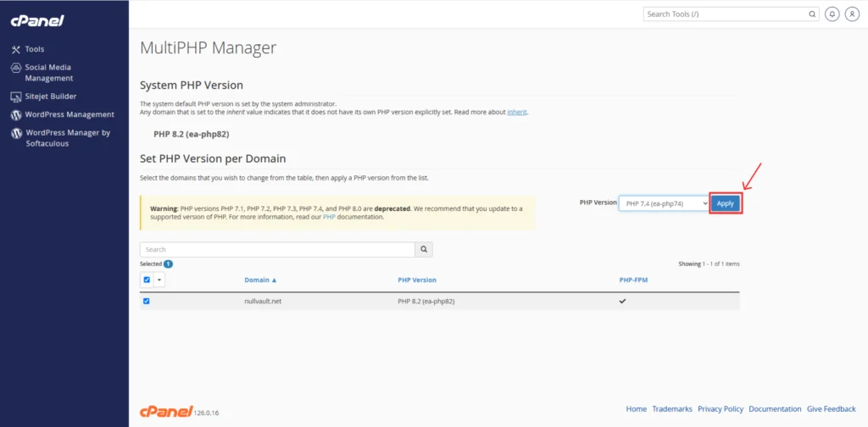Image resolution: width=868 pixels, height=427 pixels.
Task: Click the MultiPHP Manager page heading
Action: click(x=209, y=47)
